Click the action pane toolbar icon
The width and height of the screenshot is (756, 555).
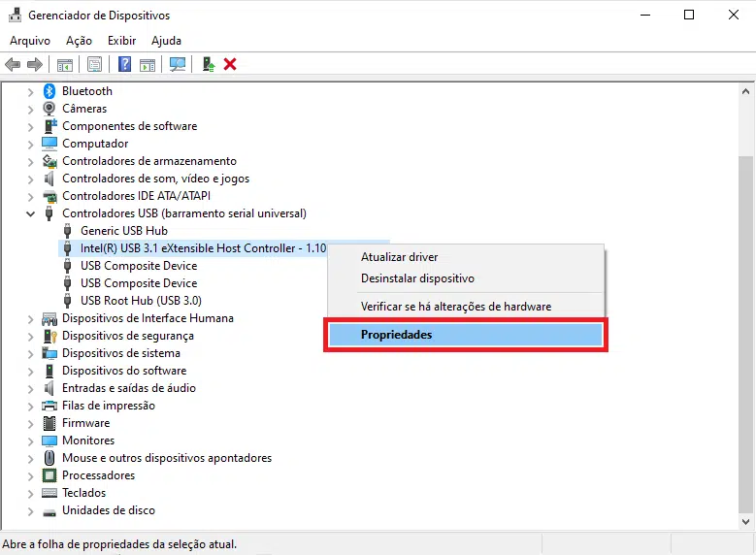tap(148, 64)
